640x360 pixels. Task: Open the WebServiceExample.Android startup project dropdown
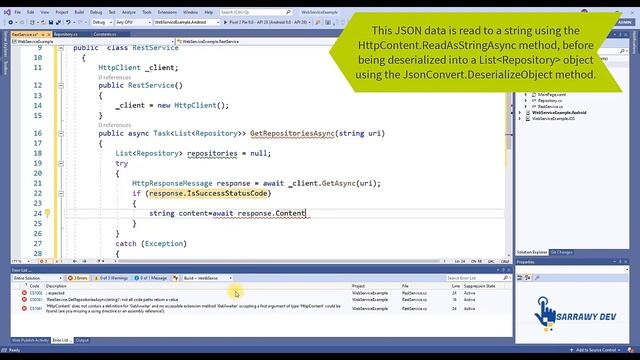click(187, 22)
